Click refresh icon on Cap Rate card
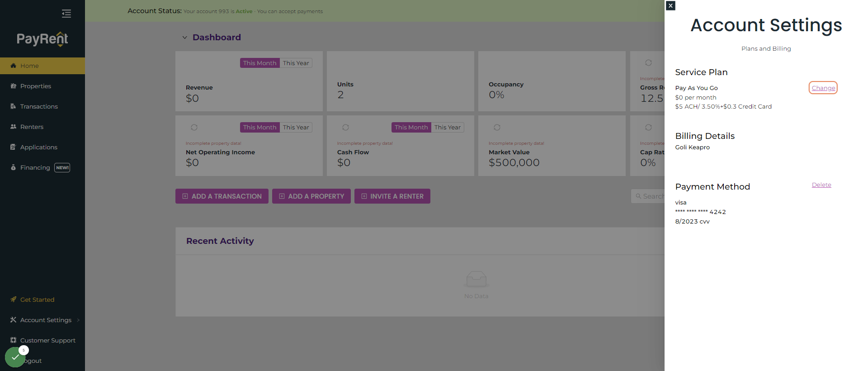The image size is (868, 371). [648, 127]
